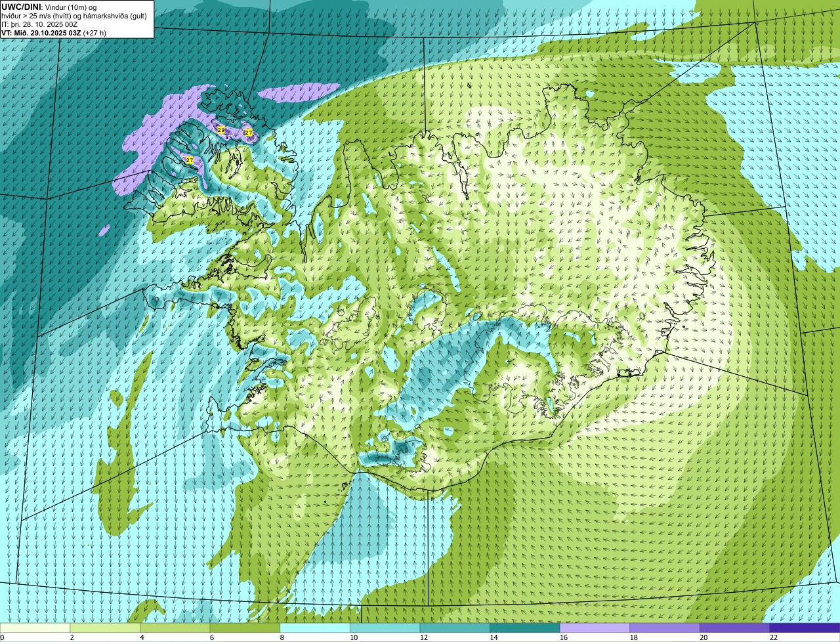Click the 6–8 m/s olive green swatch
Viewport: 840px width, 642px height.
245,628
